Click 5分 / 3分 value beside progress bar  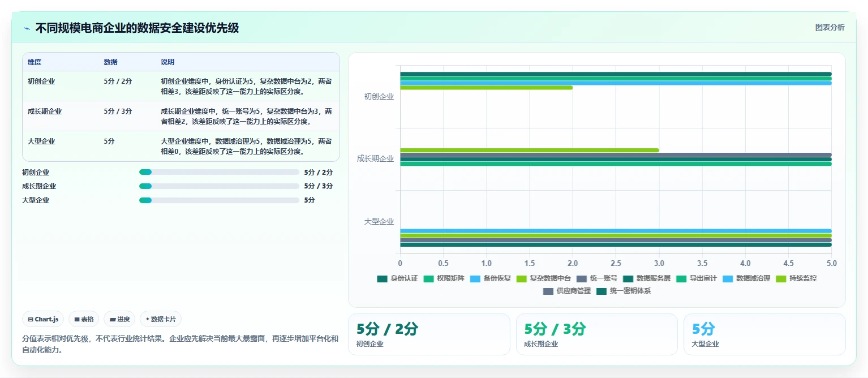[x=318, y=186]
